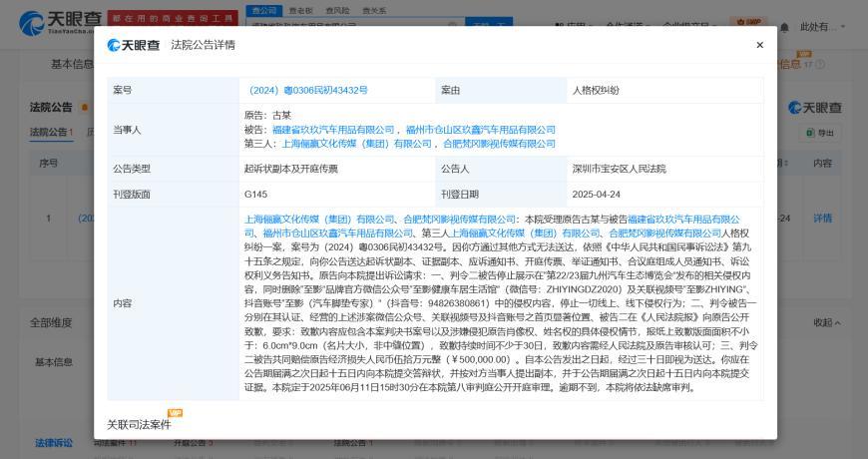
Task: Click the 法院公告 1 dimension entry at the bottom
Action: [354, 443]
